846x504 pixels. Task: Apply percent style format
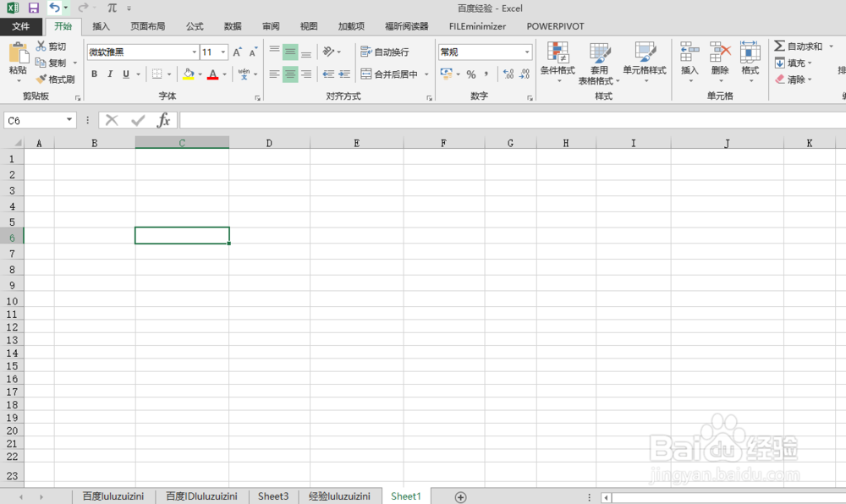click(471, 74)
